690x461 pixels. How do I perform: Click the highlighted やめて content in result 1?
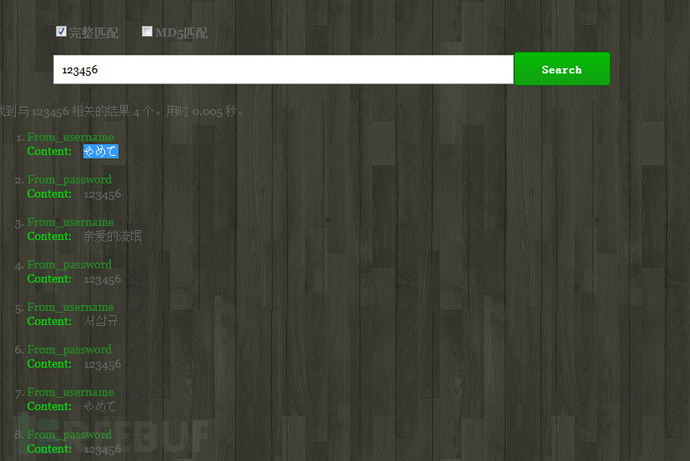(101, 151)
